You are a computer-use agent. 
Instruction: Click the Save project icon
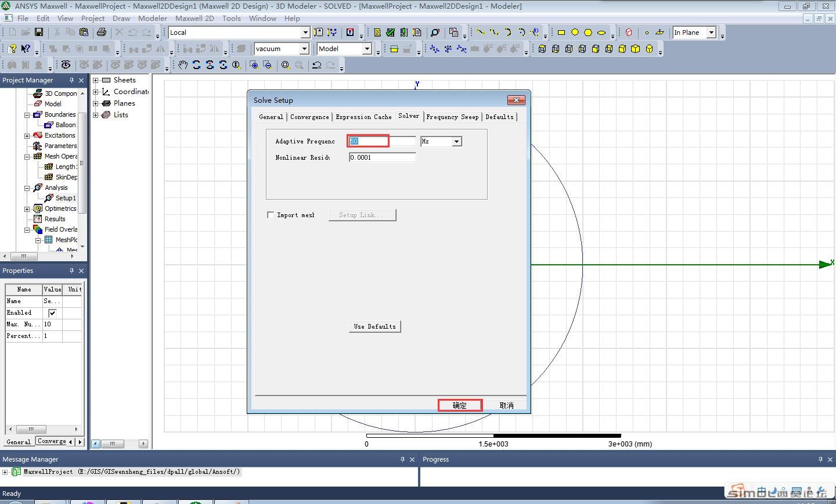pyautogui.click(x=39, y=32)
